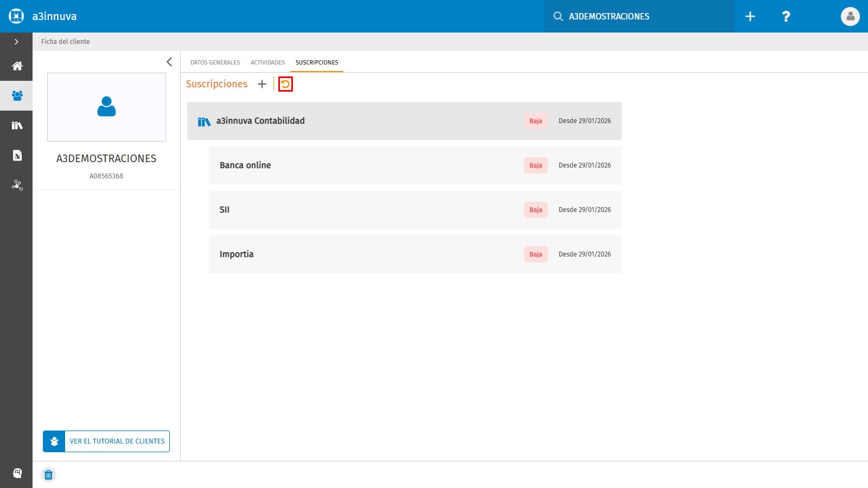The width and height of the screenshot is (868, 488).
Task: Click the A3DEMOSTRACIONES client name heading
Action: tap(106, 158)
